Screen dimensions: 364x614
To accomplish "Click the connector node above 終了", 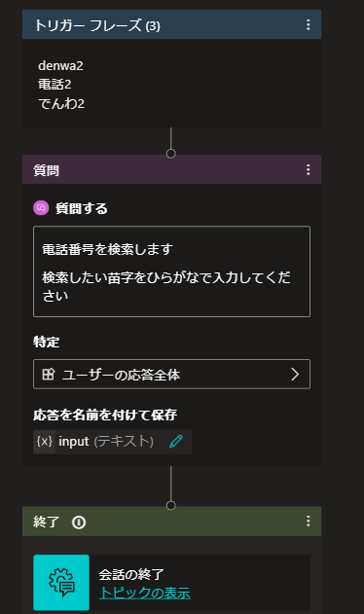I will click(x=171, y=505).
